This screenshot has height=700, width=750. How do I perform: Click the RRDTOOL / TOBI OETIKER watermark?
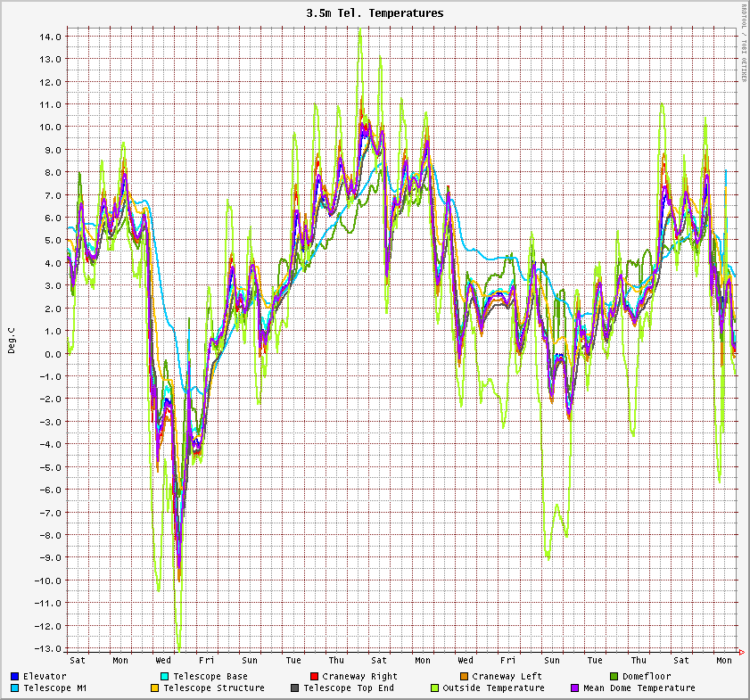(743, 43)
